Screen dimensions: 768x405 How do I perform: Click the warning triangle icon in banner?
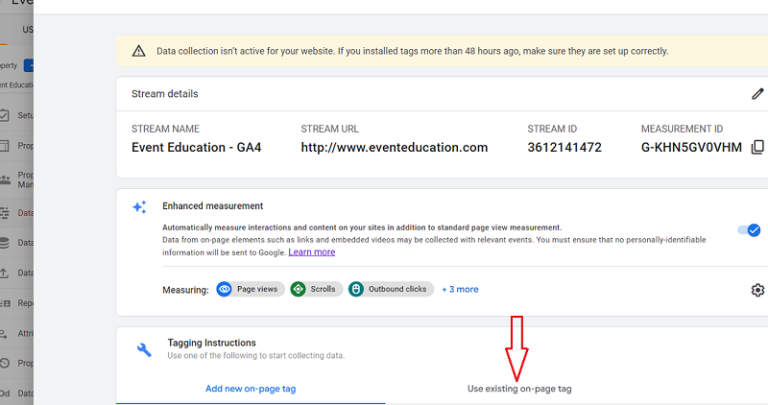click(x=139, y=51)
